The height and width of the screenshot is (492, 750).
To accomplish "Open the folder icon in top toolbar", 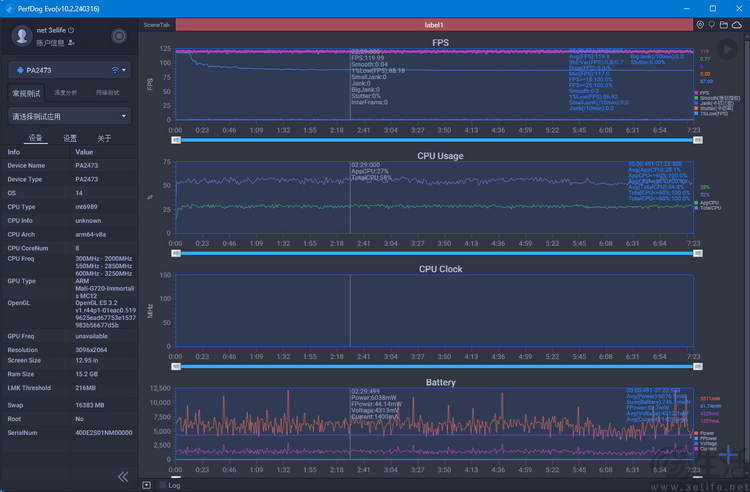I will coord(724,25).
